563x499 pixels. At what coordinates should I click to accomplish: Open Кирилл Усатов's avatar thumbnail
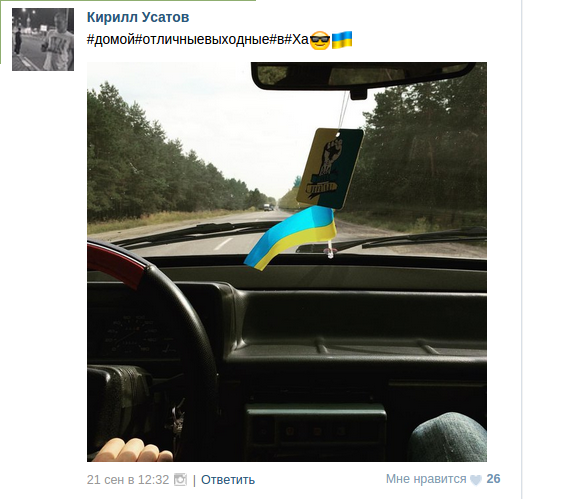[x=43, y=39]
